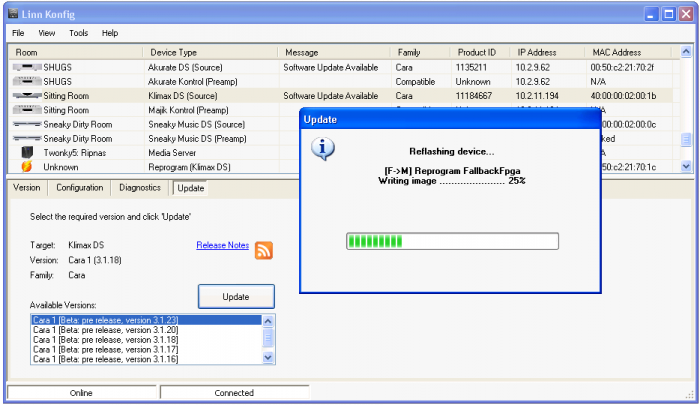This screenshot has height=405, width=700.
Task: Click up arrow of Available Versions scrollbar
Action: 268,321
